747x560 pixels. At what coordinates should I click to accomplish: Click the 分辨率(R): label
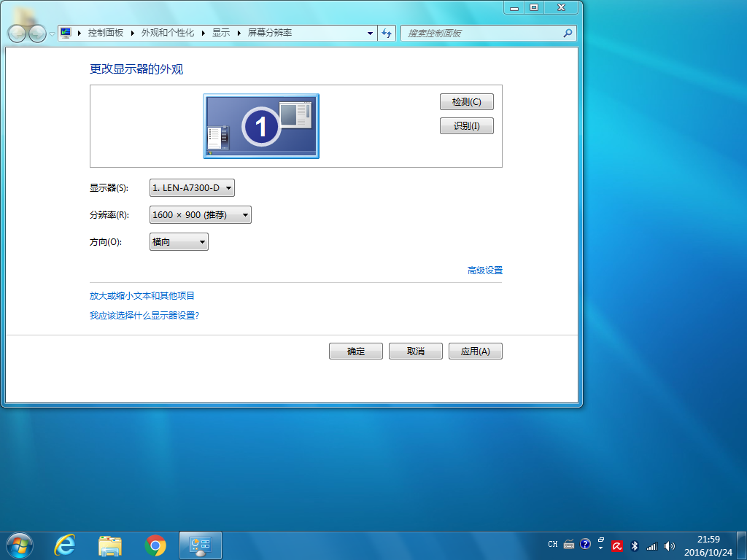(x=109, y=215)
